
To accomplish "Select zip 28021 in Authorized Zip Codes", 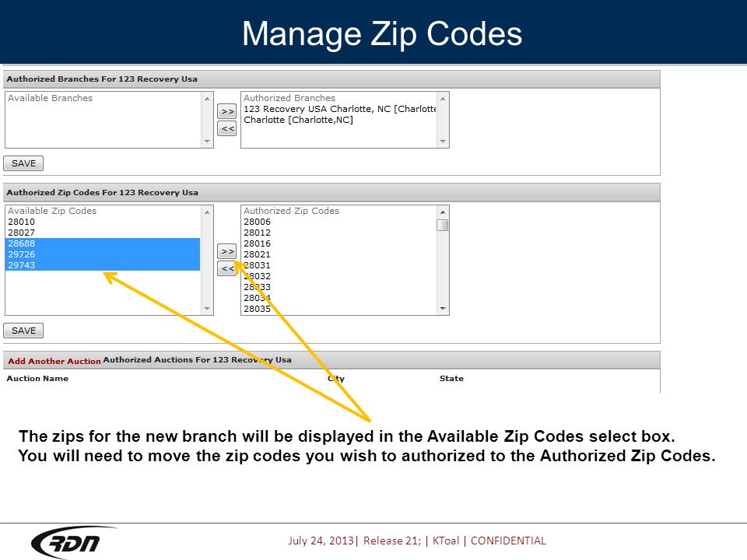I will click(x=338, y=254).
